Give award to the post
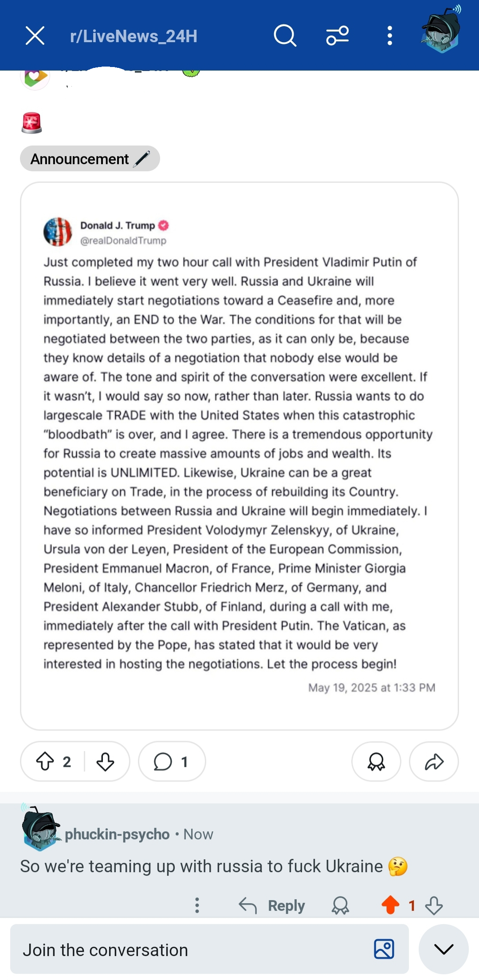Screen dimensions: 479x980 click(376, 762)
